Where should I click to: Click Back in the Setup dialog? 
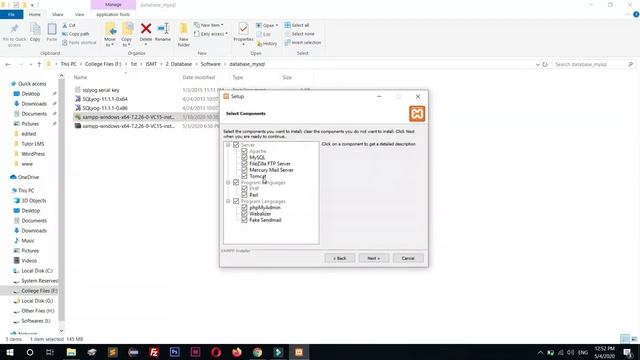(x=340, y=258)
